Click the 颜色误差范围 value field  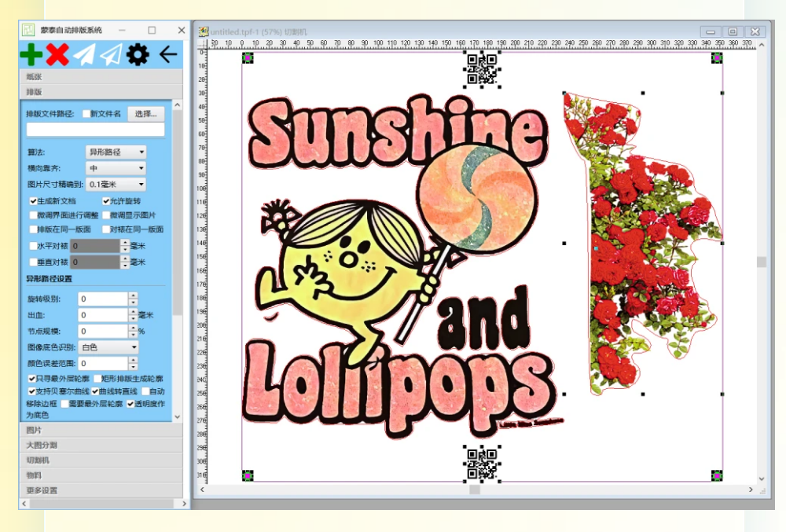[x=103, y=363]
